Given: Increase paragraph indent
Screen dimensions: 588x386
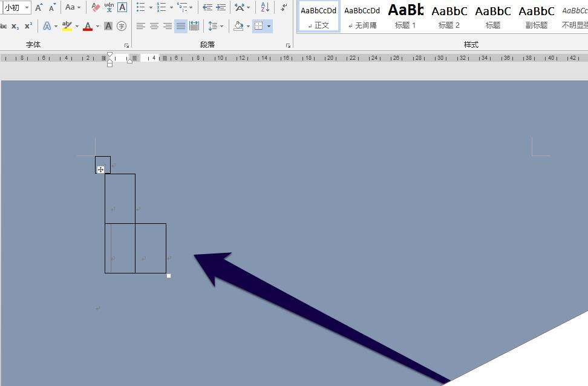Looking at the screenshot, I should pyautogui.click(x=221, y=7).
